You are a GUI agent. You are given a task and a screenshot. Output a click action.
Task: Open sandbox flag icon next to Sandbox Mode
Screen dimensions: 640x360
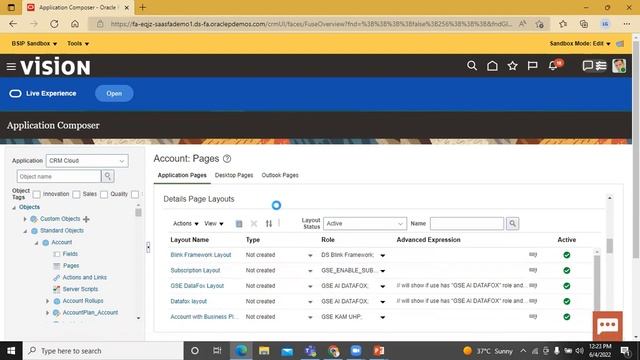pyautogui.click(x=620, y=44)
